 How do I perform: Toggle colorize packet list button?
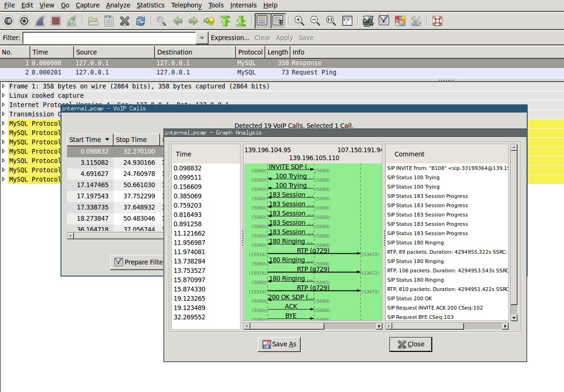click(x=262, y=21)
